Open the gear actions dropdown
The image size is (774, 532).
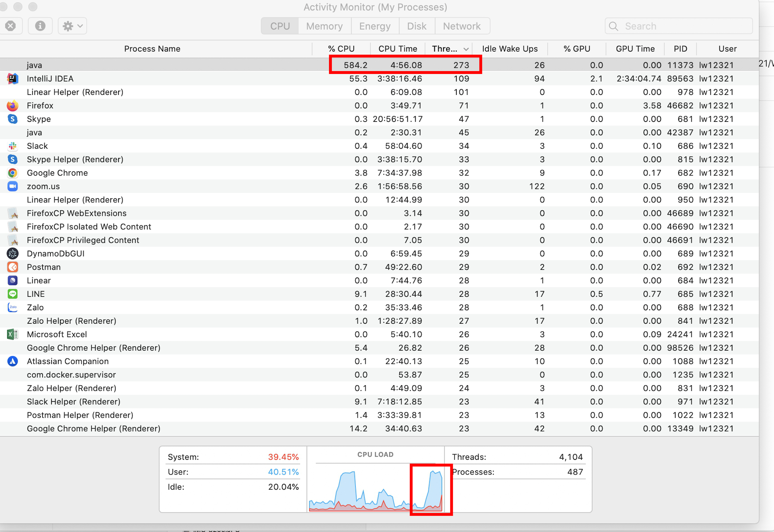(x=72, y=26)
